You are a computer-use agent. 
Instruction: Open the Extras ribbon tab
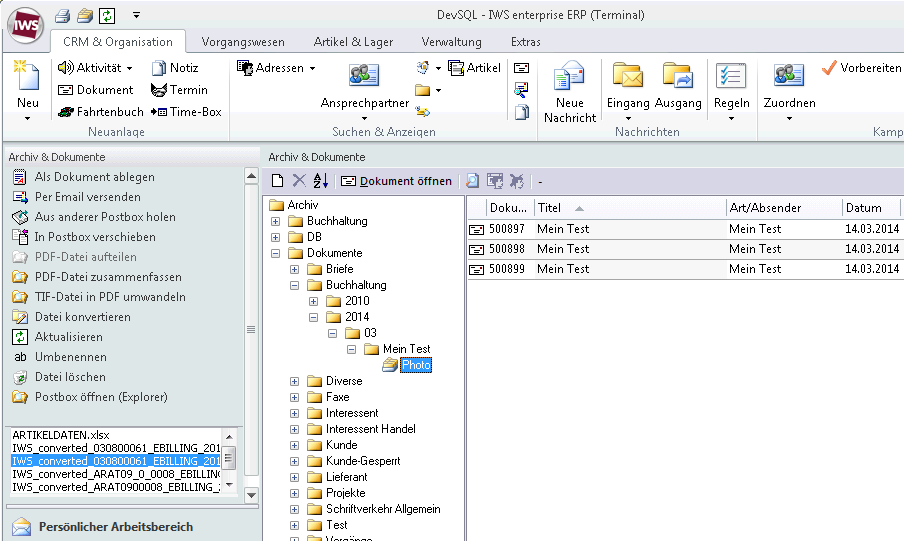[x=525, y=42]
